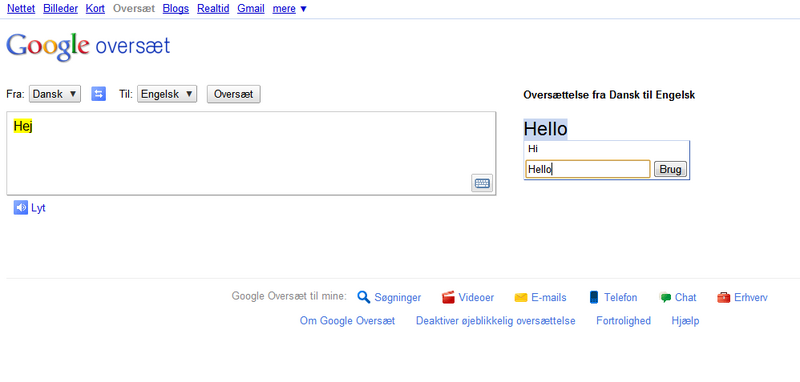Click the speaker icon next to Lyt
This screenshot has height=382, width=800.
20,208
